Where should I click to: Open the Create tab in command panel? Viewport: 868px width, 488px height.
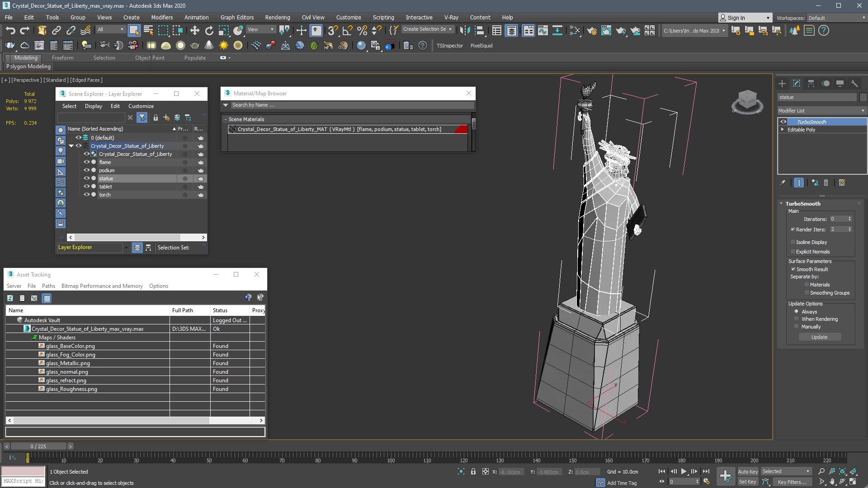(x=782, y=84)
